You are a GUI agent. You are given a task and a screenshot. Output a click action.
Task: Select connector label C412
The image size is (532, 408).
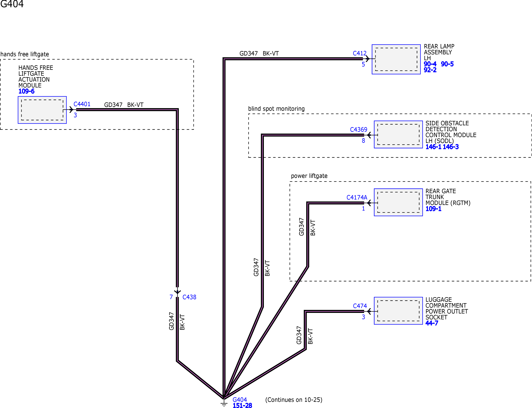click(360, 53)
